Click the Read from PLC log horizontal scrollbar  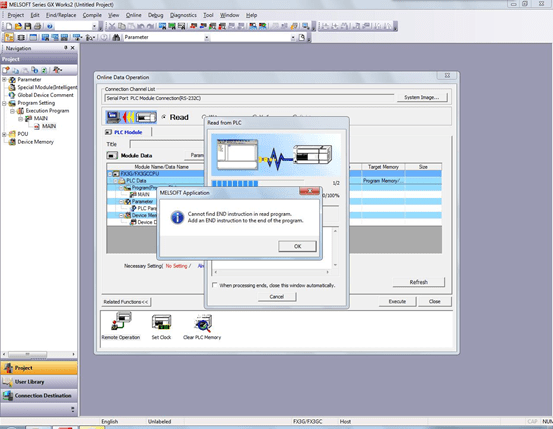(x=272, y=272)
